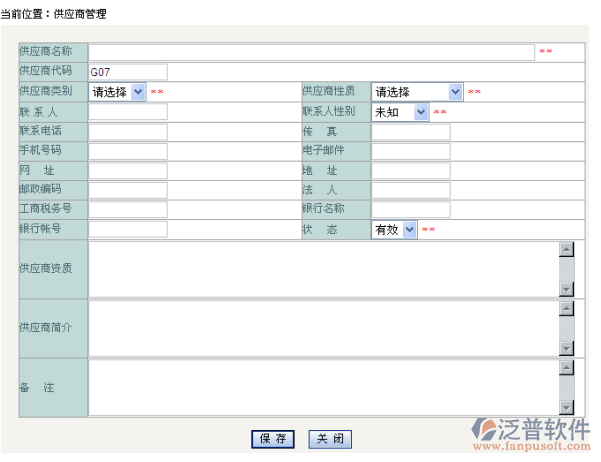Viewport: 601px width, 462px height.
Task: Focus the 电子邮件 input field
Action: coord(410,151)
